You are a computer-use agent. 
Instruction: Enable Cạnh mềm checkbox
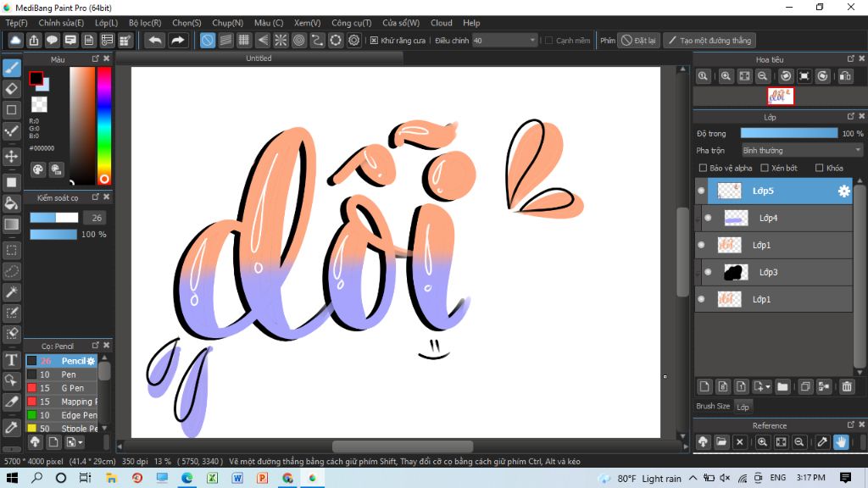pos(548,41)
